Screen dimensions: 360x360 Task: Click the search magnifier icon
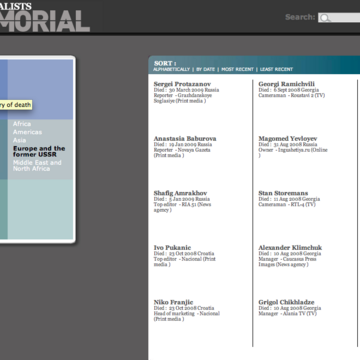click(326, 18)
